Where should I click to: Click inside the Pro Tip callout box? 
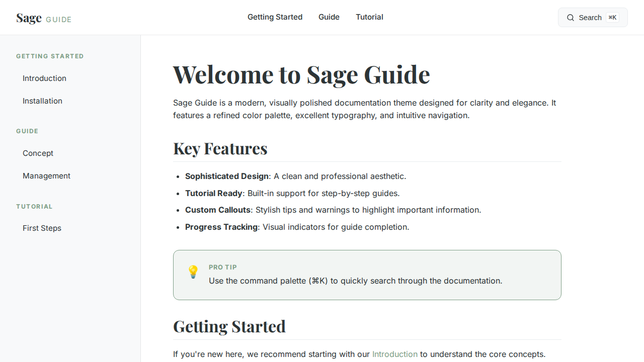tap(367, 275)
